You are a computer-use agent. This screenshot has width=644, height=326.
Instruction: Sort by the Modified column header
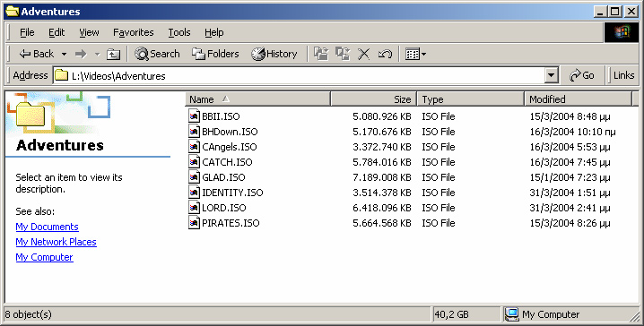point(578,99)
